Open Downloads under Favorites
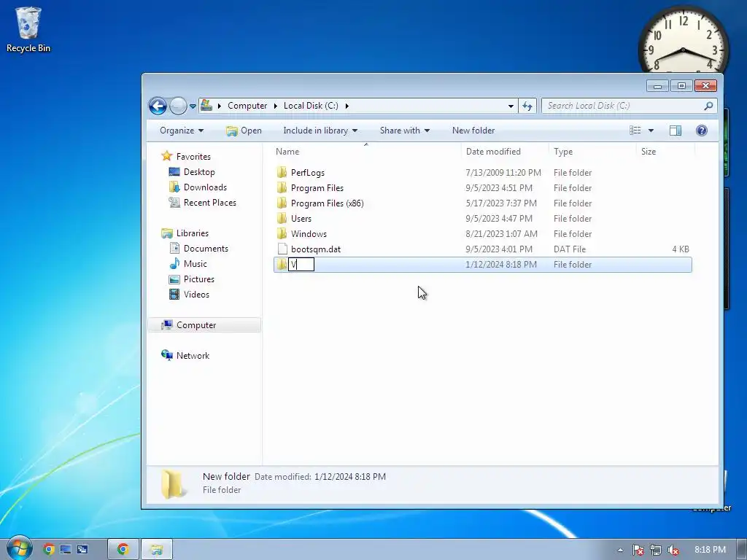 [x=205, y=187]
